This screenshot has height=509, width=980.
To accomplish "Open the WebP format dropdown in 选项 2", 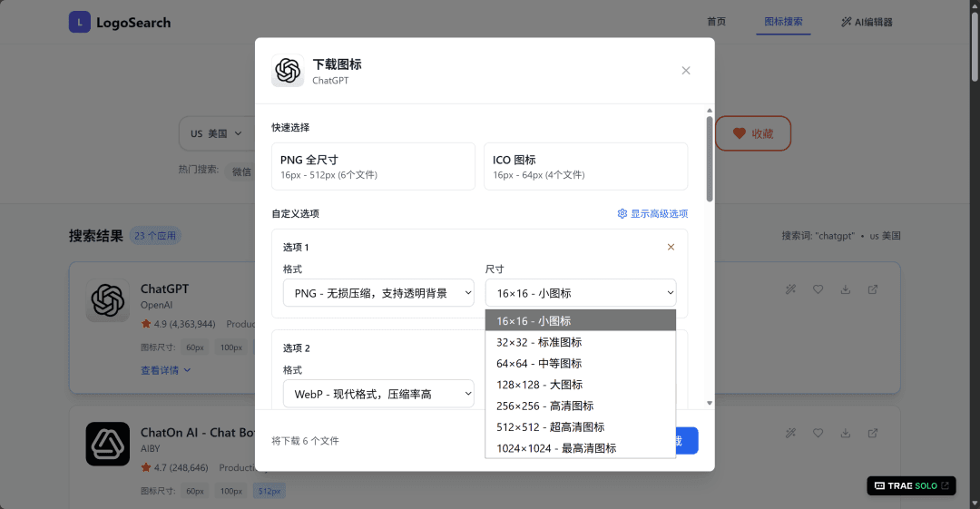I will click(x=378, y=394).
